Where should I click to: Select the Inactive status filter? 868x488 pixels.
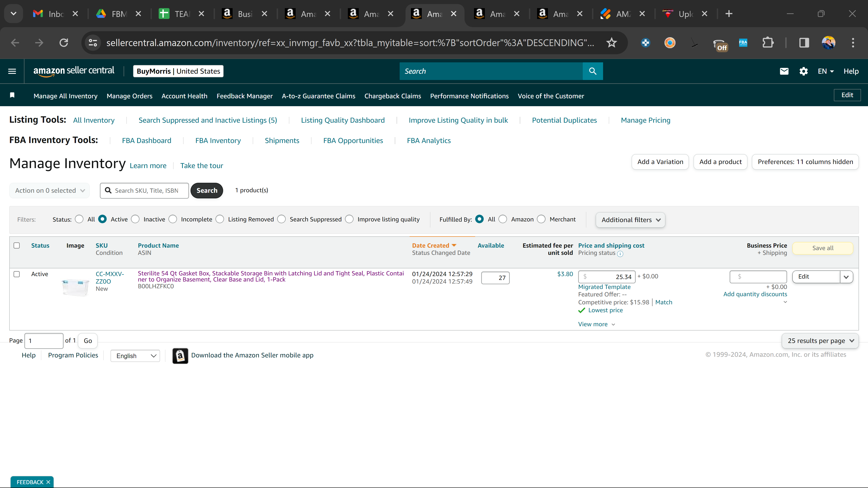135,219
